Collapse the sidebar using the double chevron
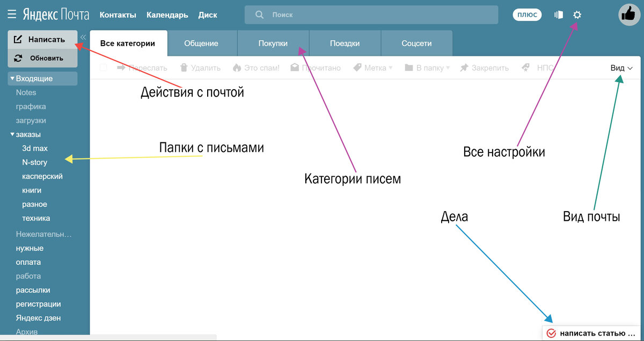The width and height of the screenshot is (644, 341). pos(83,38)
